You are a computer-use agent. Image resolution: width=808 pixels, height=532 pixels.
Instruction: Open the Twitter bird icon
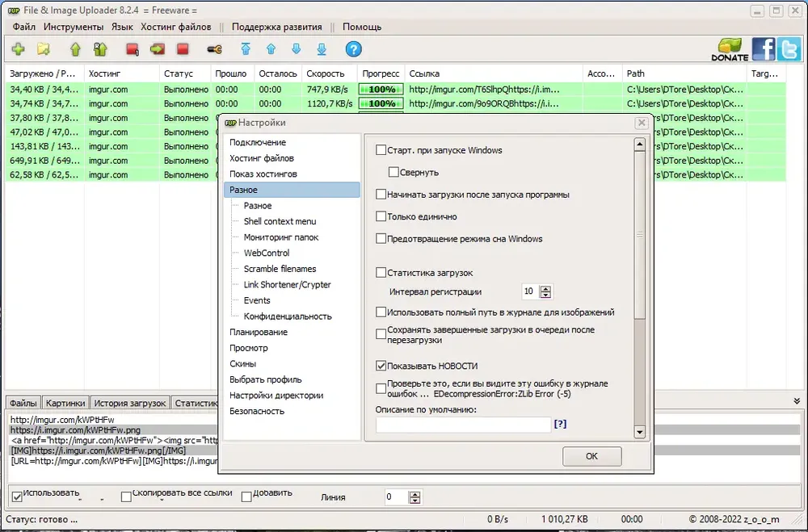click(x=789, y=49)
